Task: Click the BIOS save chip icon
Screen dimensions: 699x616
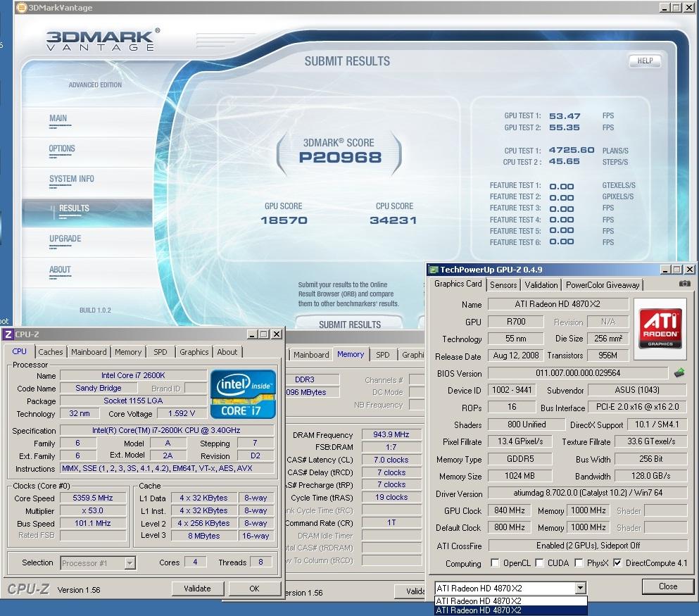Action: tap(679, 372)
